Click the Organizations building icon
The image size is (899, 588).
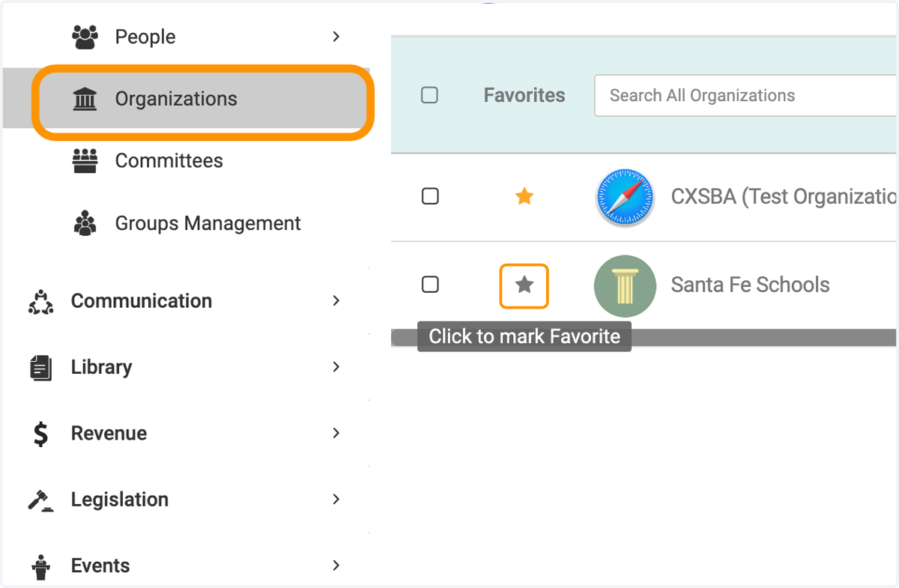(85, 99)
